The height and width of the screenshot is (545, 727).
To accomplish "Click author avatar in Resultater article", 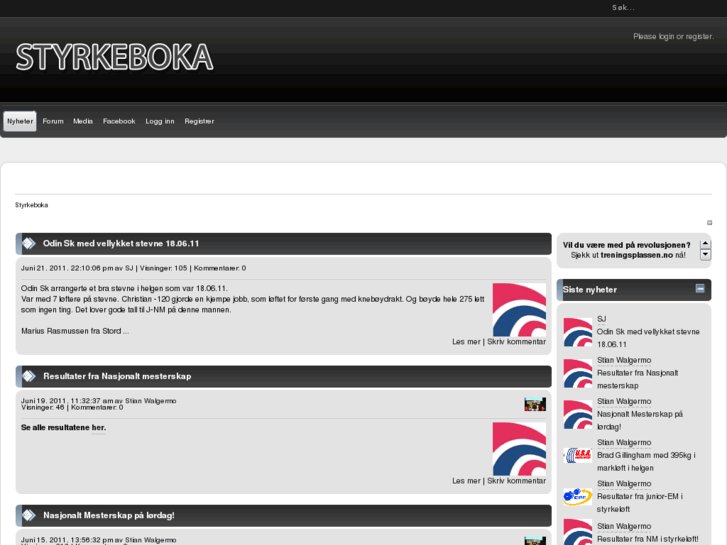I will pyautogui.click(x=535, y=404).
